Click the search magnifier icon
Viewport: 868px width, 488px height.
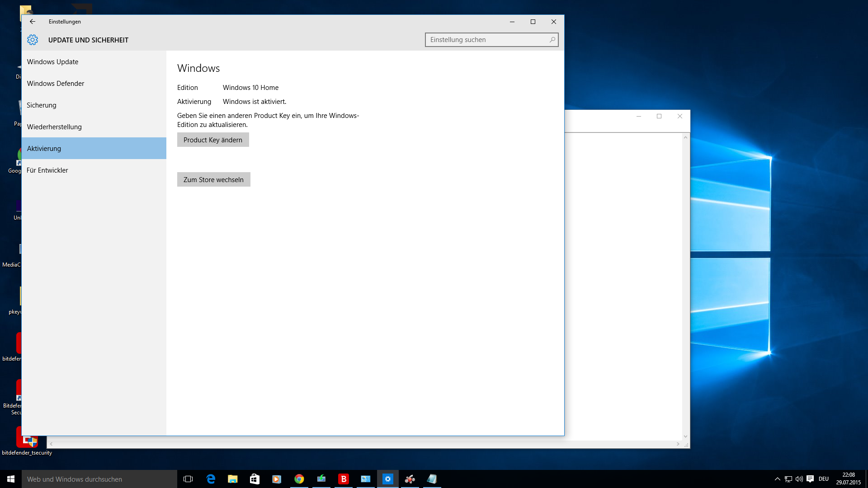(x=552, y=40)
